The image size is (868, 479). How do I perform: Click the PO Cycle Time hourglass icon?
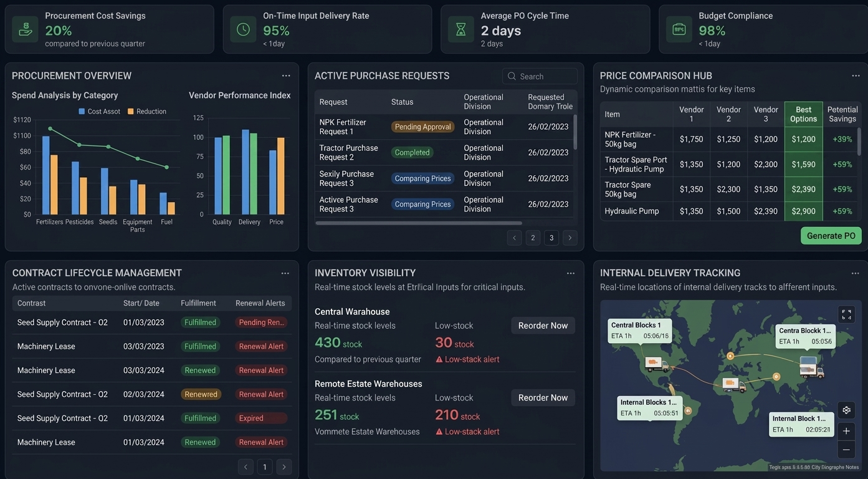coord(460,29)
